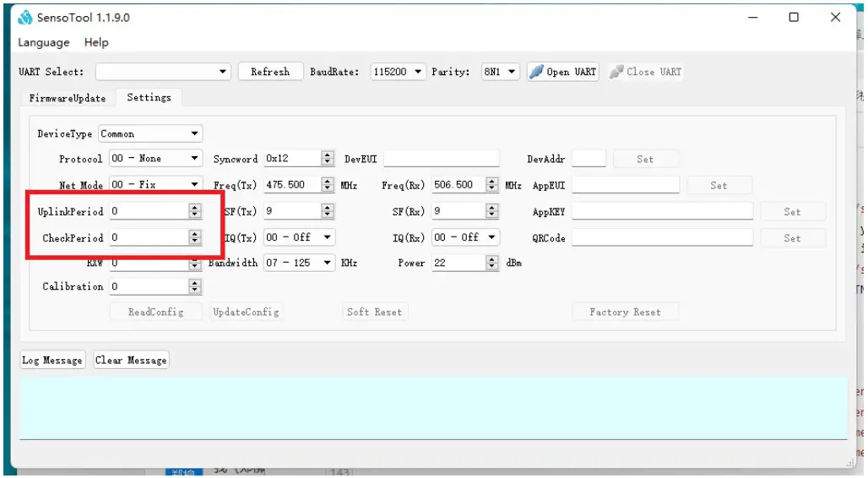Maximize the SensoTool window
Viewport: 868px width, 478px height.
(794, 17)
